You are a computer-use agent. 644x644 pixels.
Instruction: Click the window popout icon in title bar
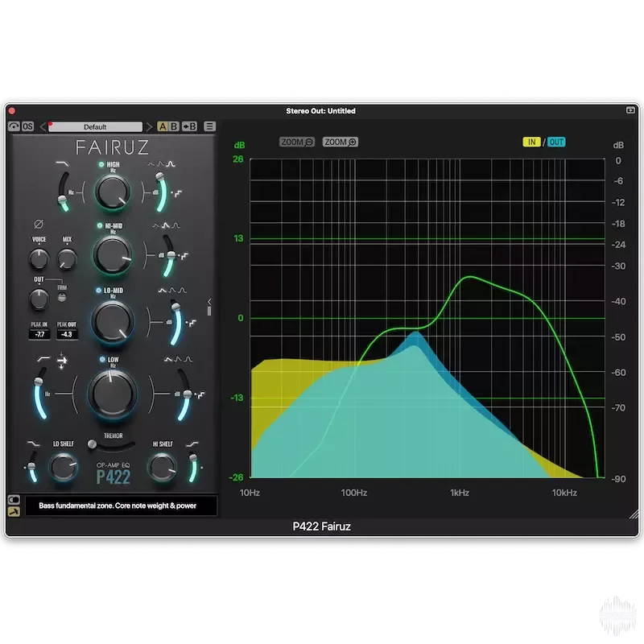tap(630, 110)
